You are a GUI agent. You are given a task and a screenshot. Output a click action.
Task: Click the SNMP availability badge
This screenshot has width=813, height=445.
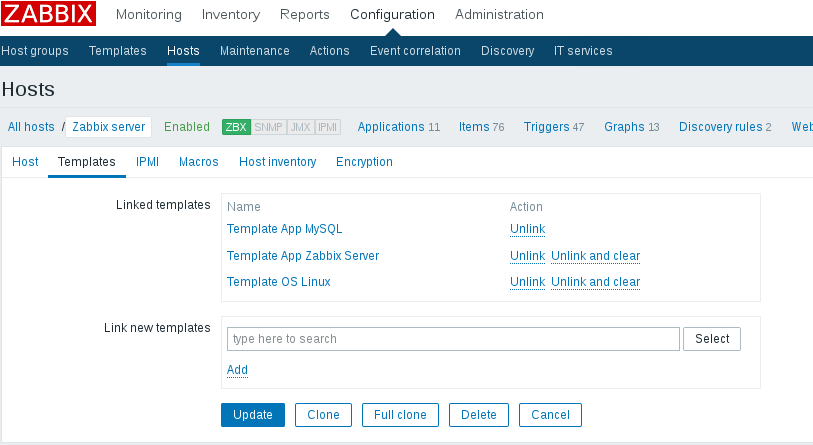click(269, 127)
